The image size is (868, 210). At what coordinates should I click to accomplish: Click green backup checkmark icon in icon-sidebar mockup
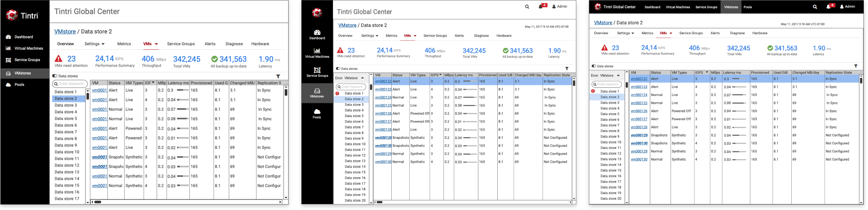tap(506, 50)
